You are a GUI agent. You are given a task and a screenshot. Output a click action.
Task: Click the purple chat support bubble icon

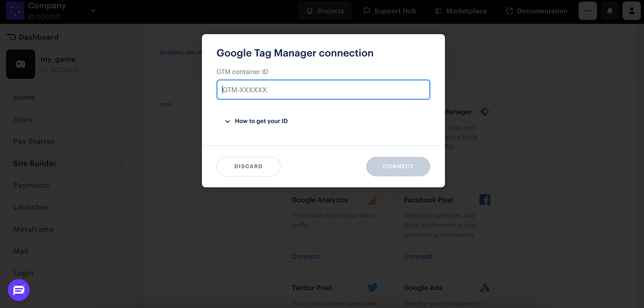[19, 290]
